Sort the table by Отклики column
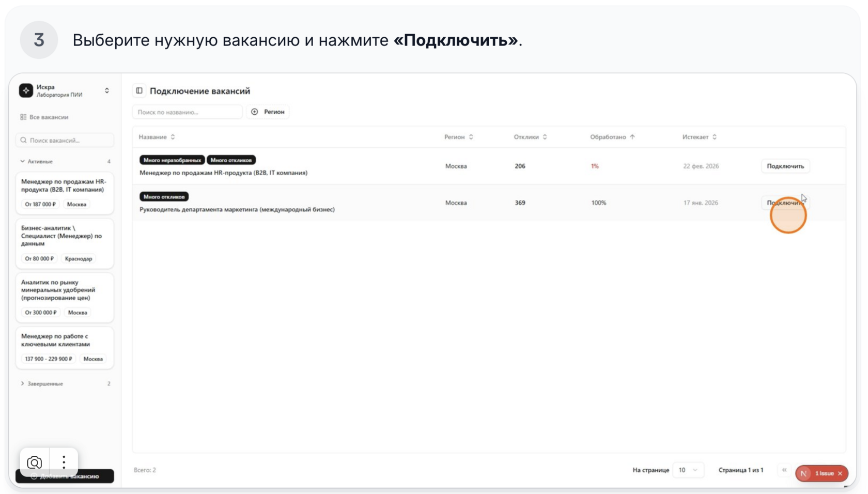This screenshot has height=494, width=868. pyautogui.click(x=531, y=137)
